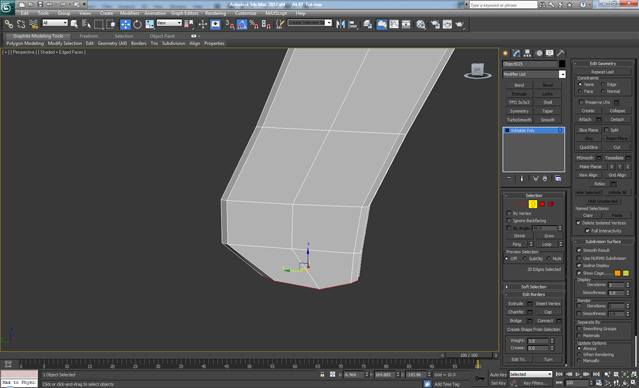
Task: Open the Create command panel tab
Action: point(506,53)
